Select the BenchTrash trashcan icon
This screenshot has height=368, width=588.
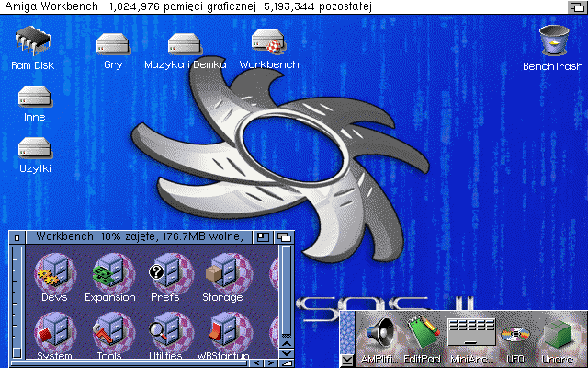[554, 40]
